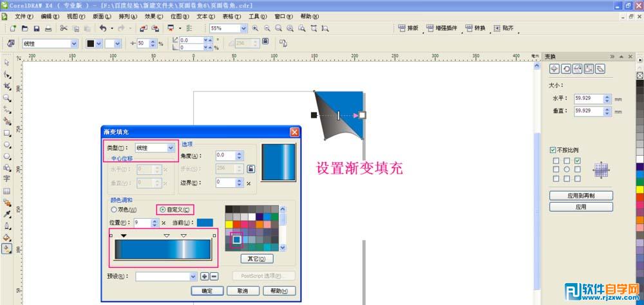
Task: Open the 文件 File menu
Action: click(24, 17)
